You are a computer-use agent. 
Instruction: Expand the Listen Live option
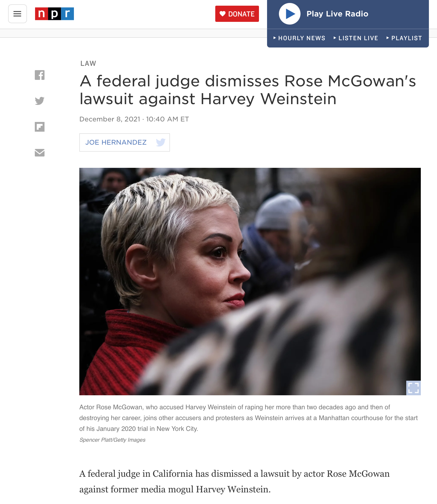point(356,38)
